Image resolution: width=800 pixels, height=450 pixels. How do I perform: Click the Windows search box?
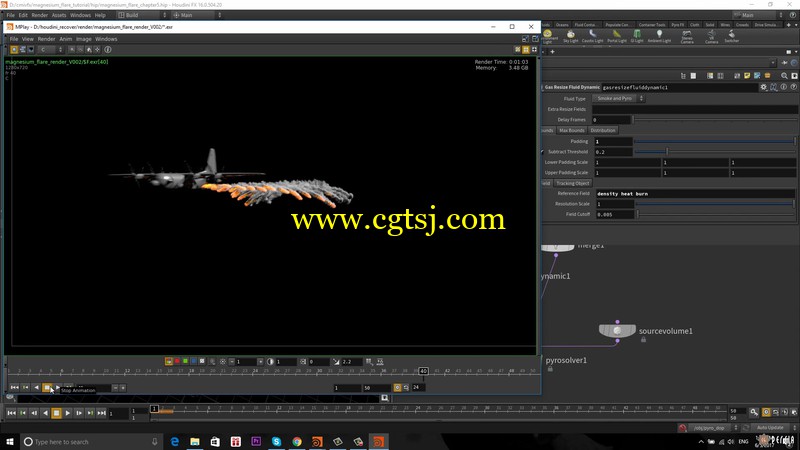tap(90, 441)
